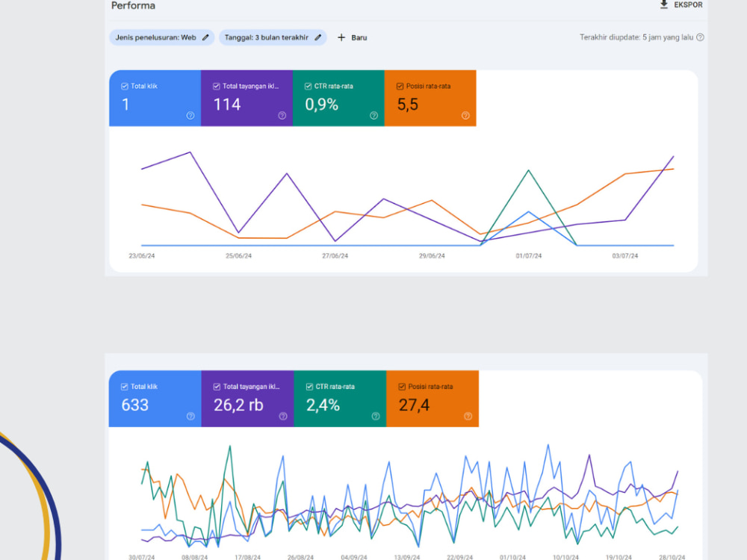This screenshot has width=747, height=560.
Task: Click the 25/06/24 axis date label
Action: (x=238, y=255)
